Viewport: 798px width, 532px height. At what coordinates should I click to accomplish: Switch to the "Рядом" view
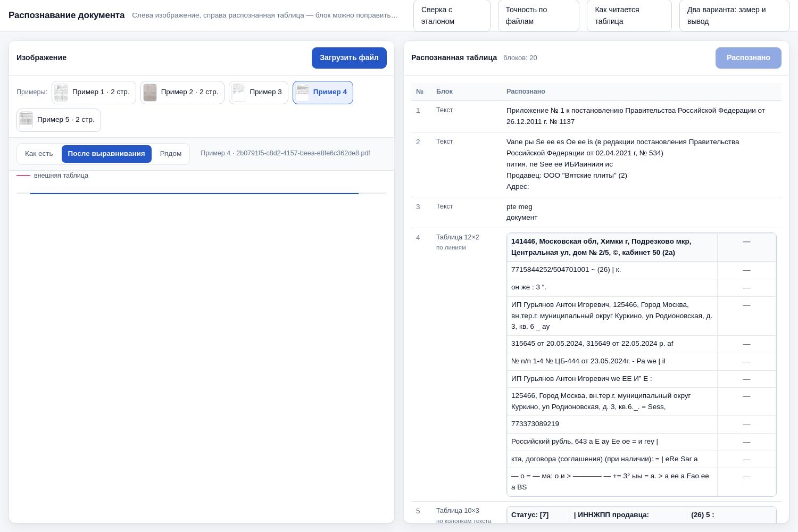171,154
